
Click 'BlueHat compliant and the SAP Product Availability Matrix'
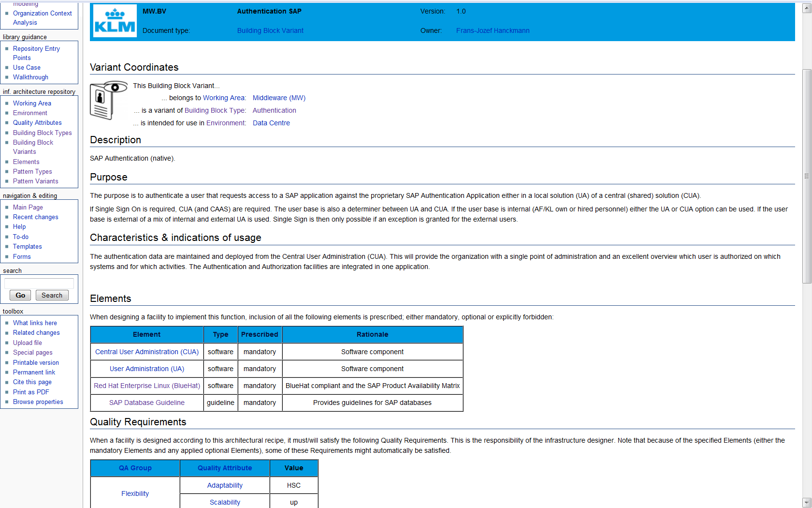tap(373, 386)
